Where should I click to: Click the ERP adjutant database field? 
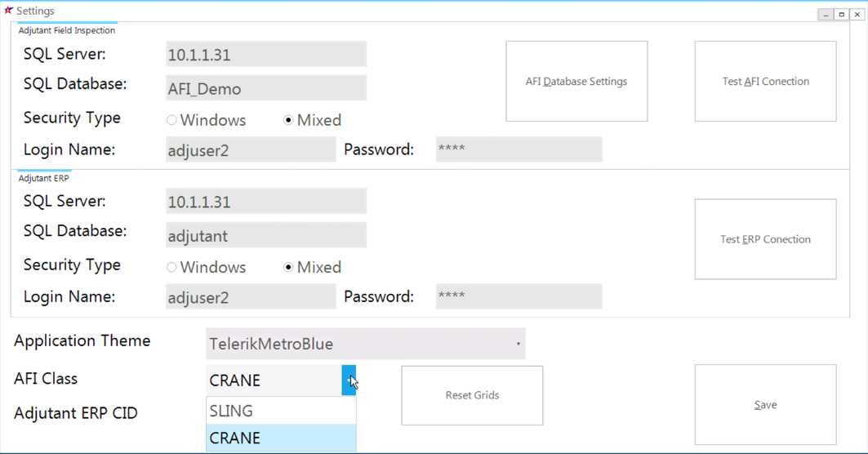point(265,235)
